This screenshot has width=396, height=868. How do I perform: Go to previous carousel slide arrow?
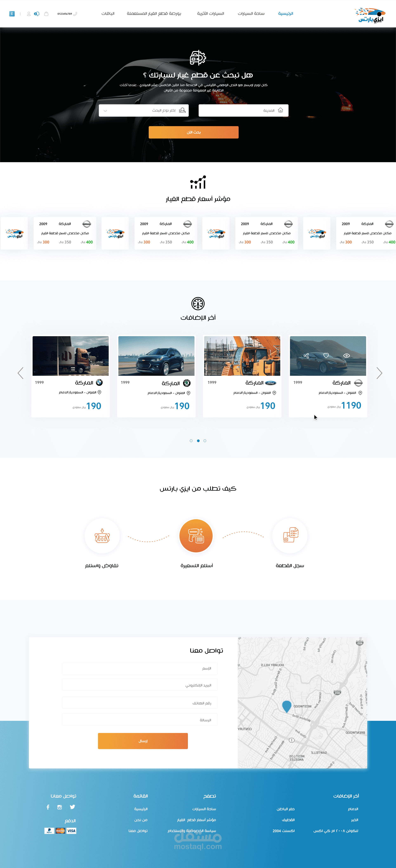pos(21,373)
